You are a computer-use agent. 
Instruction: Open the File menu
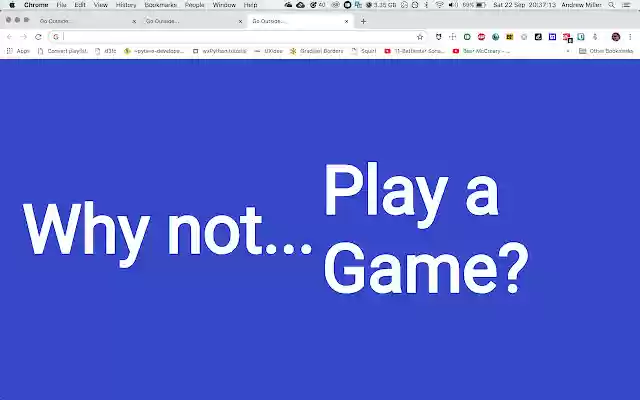[61, 5]
